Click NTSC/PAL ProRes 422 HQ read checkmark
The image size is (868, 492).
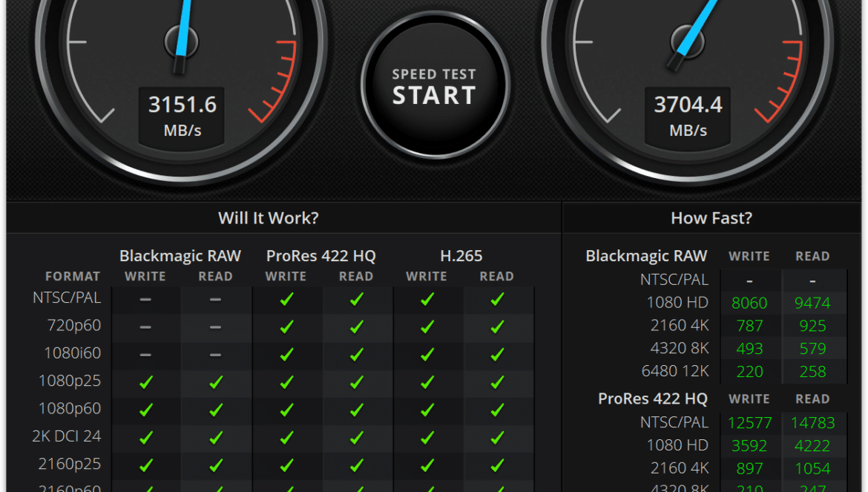point(357,299)
